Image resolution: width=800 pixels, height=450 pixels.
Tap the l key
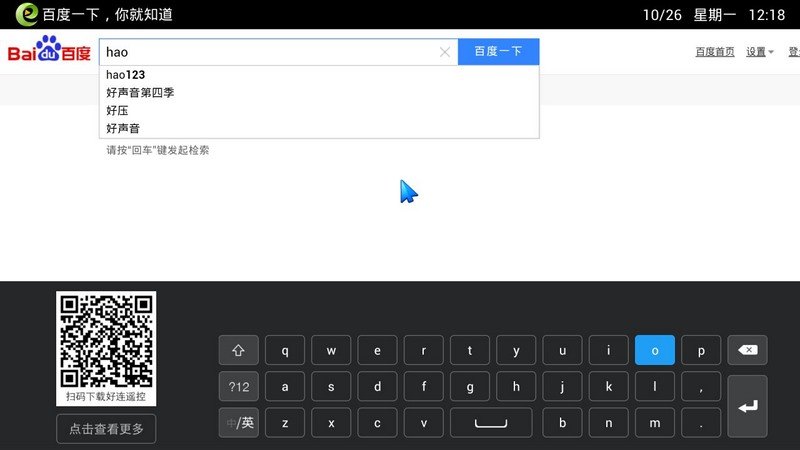coord(655,387)
